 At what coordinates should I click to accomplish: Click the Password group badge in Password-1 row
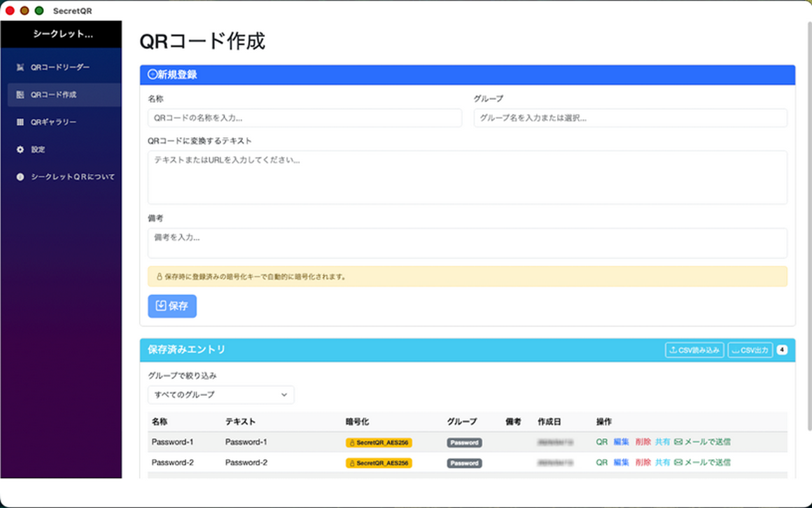pos(464,443)
